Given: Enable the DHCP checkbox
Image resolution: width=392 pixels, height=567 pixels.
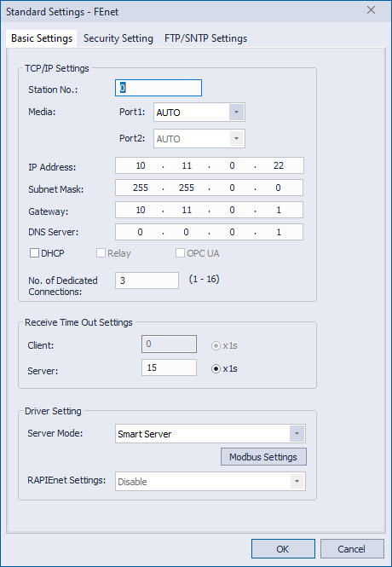Looking at the screenshot, I should [x=34, y=253].
